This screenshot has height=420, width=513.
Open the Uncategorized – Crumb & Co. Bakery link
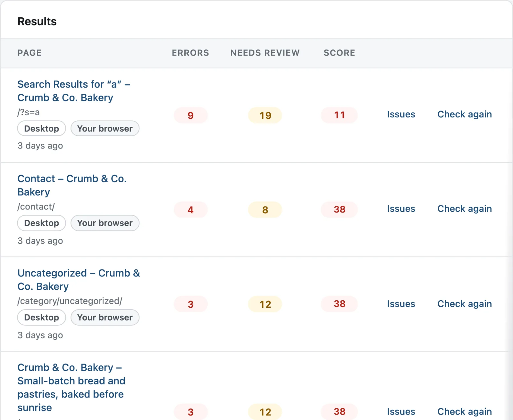(x=79, y=279)
